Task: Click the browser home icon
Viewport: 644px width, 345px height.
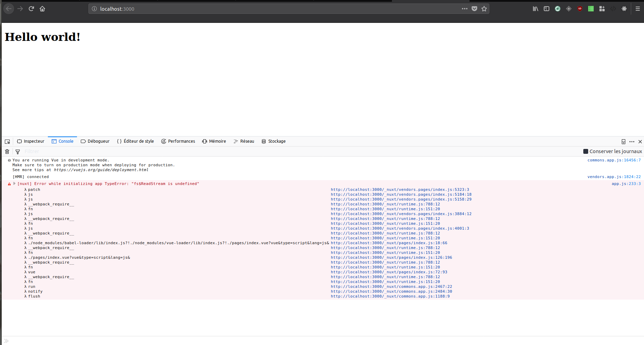Action: coord(42,9)
